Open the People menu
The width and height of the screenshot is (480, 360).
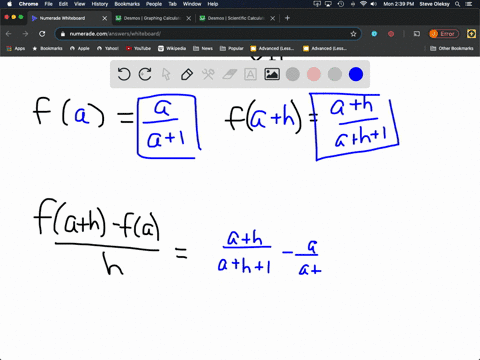tap(154, 4)
